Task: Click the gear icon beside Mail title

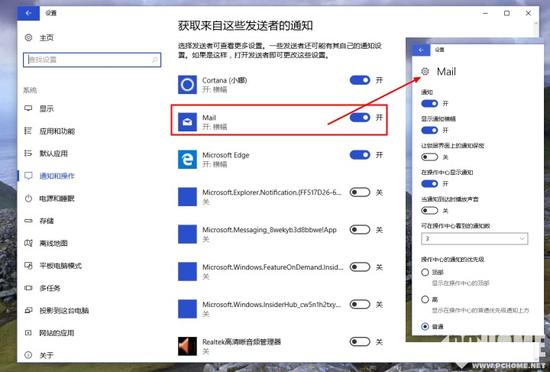Action: (x=425, y=72)
